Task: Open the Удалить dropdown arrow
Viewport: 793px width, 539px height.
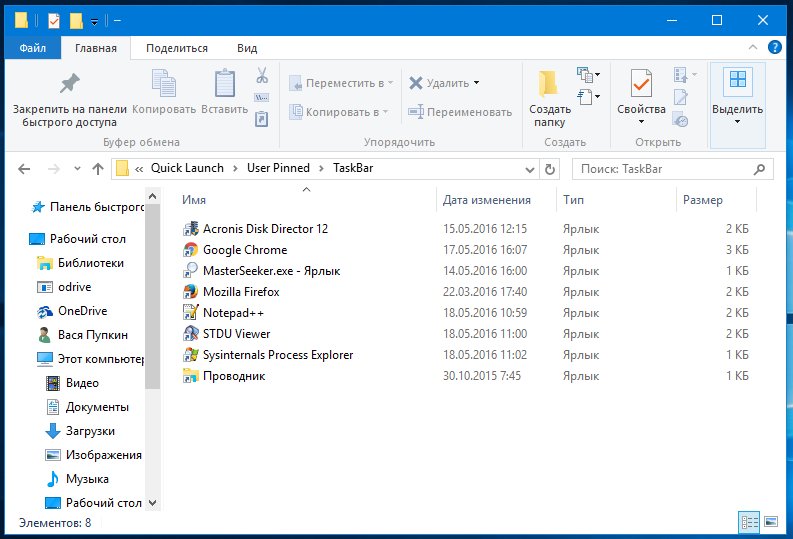Action: pyautogui.click(x=476, y=83)
